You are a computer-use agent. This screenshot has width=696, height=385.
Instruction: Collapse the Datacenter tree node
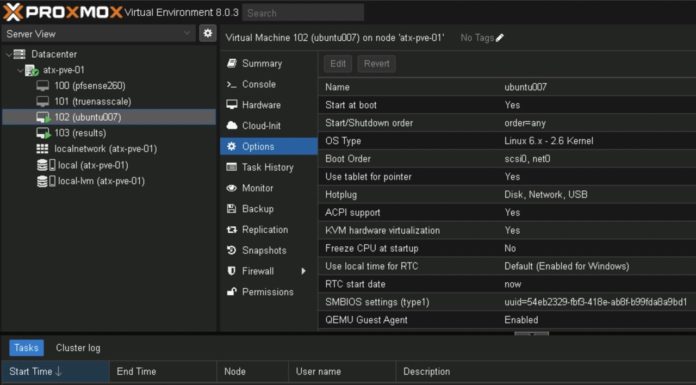pyautogui.click(x=8, y=55)
